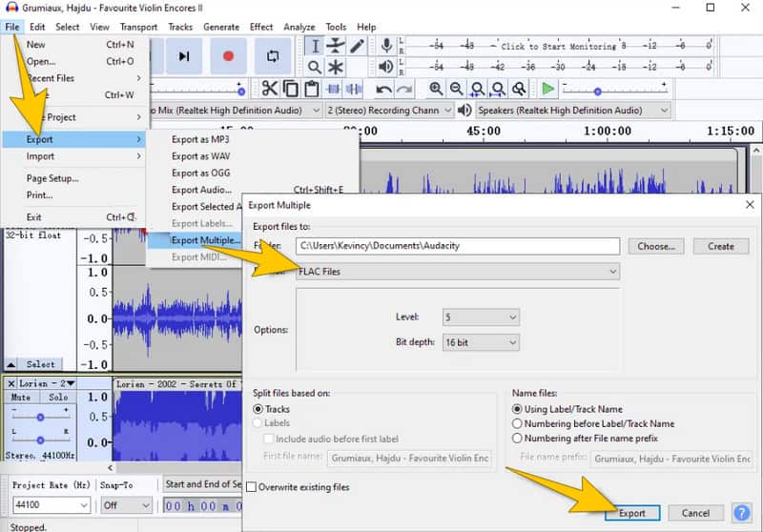Click the Silence audio icon
This screenshot has height=532, width=763.
354,89
